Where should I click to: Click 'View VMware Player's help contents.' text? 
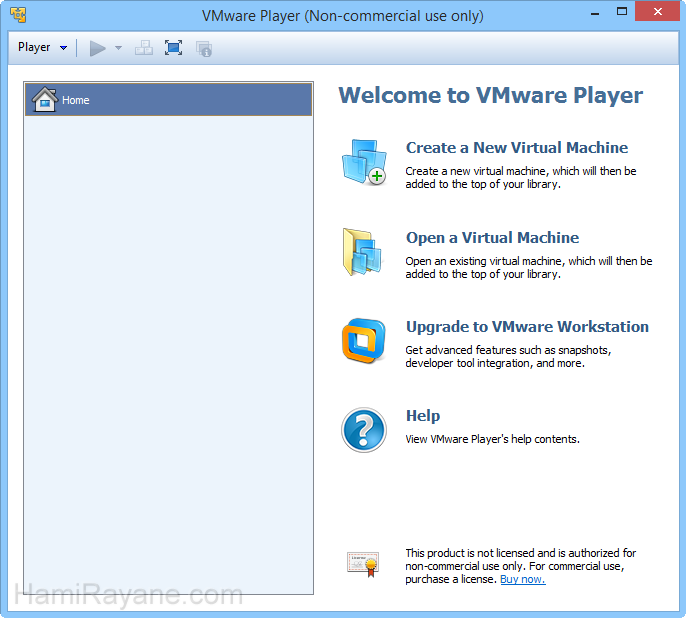(x=492, y=440)
